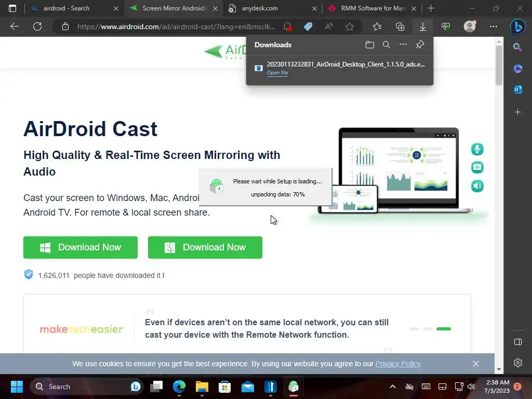Close the anydesk.com tab
The width and height of the screenshot is (532, 399).
click(x=314, y=8)
